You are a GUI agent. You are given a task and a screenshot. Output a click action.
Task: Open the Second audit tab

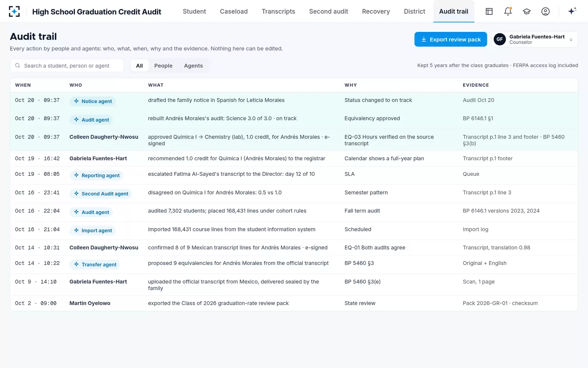pyautogui.click(x=329, y=11)
